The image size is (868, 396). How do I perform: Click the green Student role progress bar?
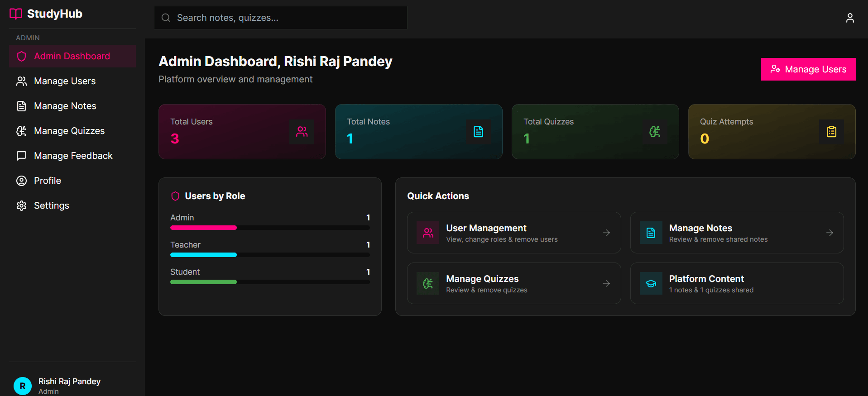(203, 282)
